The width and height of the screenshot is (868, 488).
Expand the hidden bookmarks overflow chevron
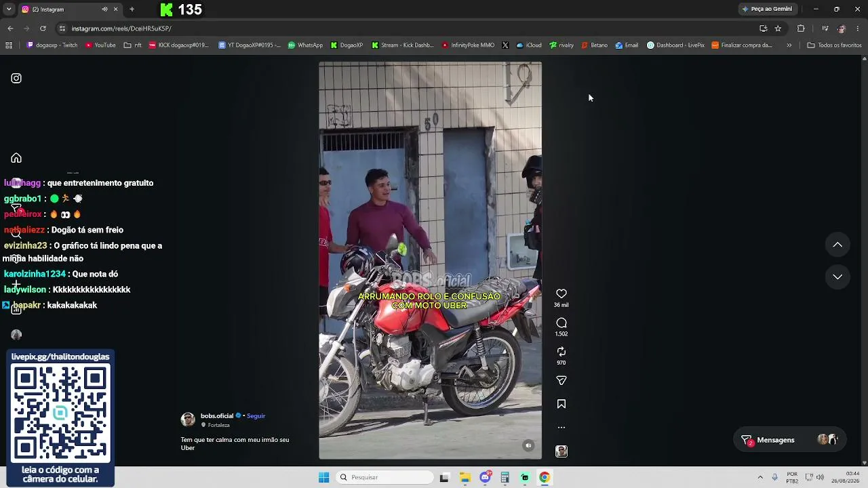pos(789,45)
